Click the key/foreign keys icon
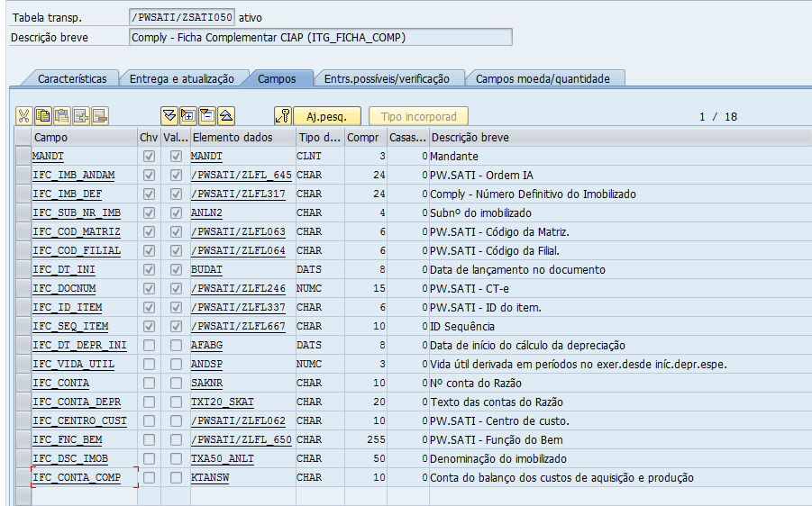This screenshot has width=812, height=506. point(283,116)
